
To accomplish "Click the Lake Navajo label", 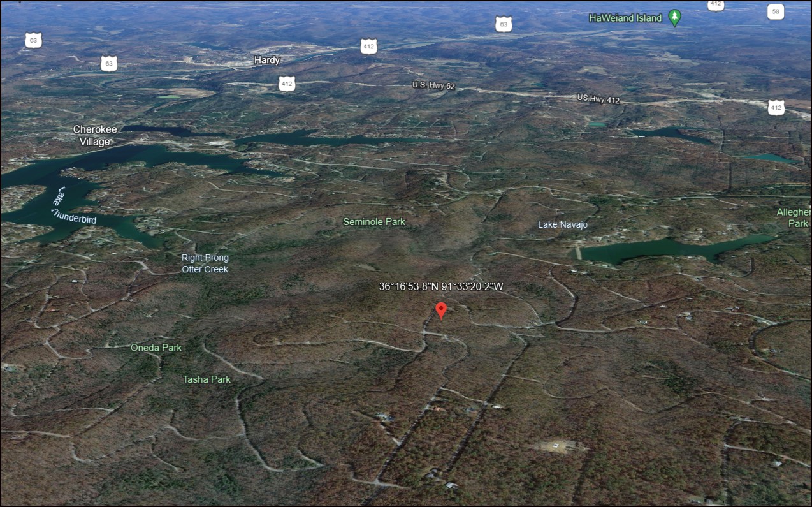I will click(562, 224).
